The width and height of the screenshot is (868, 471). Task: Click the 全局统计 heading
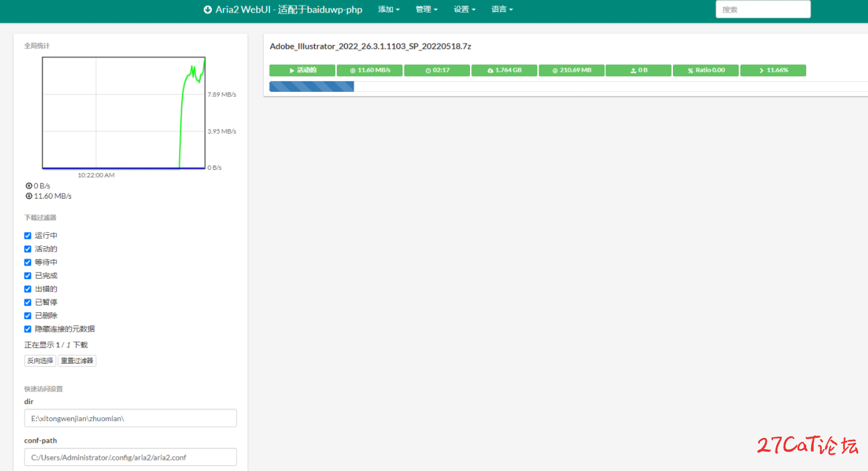[x=37, y=46]
